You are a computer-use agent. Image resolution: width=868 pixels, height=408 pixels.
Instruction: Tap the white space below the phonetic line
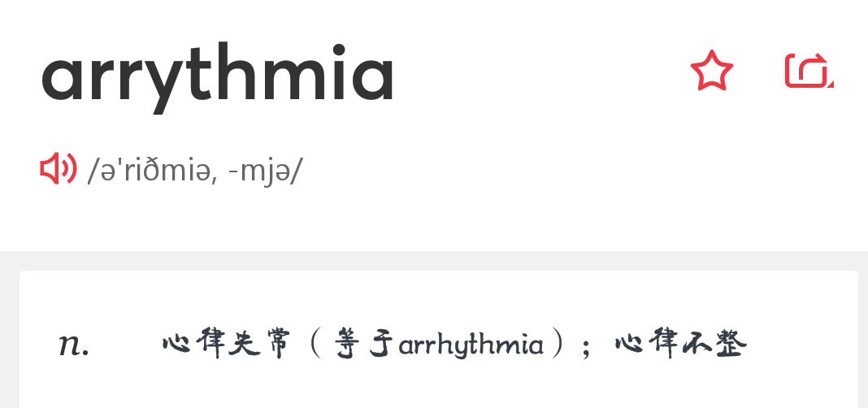click(x=434, y=220)
